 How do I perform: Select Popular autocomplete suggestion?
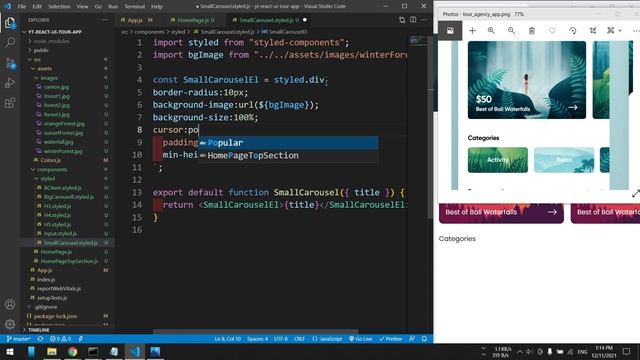[288, 143]
